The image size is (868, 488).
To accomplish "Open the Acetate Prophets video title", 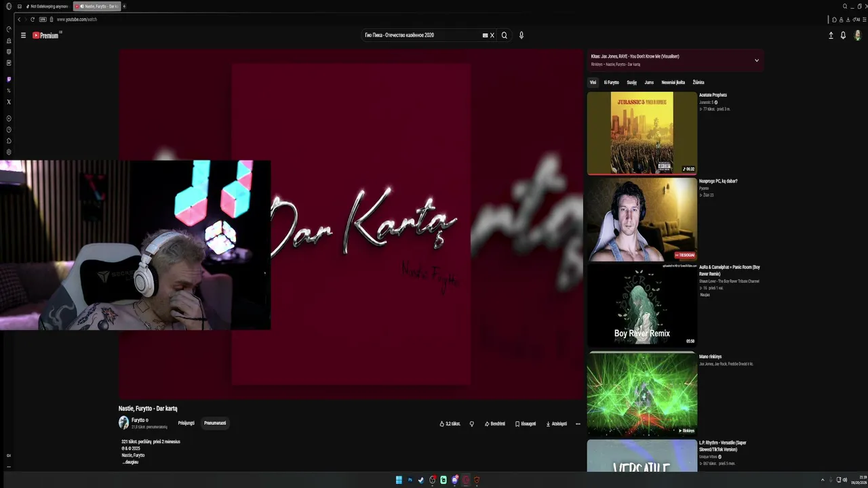I will (713, 95).
